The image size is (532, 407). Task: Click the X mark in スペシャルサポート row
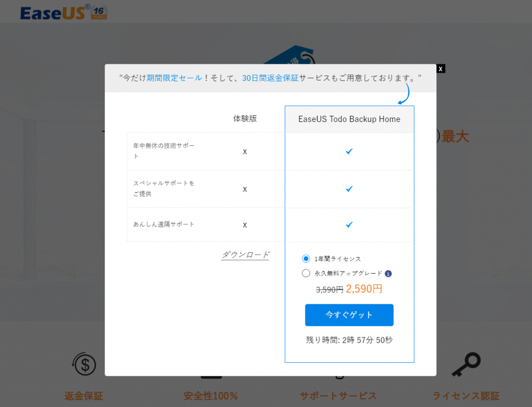(x=245, y=189)
